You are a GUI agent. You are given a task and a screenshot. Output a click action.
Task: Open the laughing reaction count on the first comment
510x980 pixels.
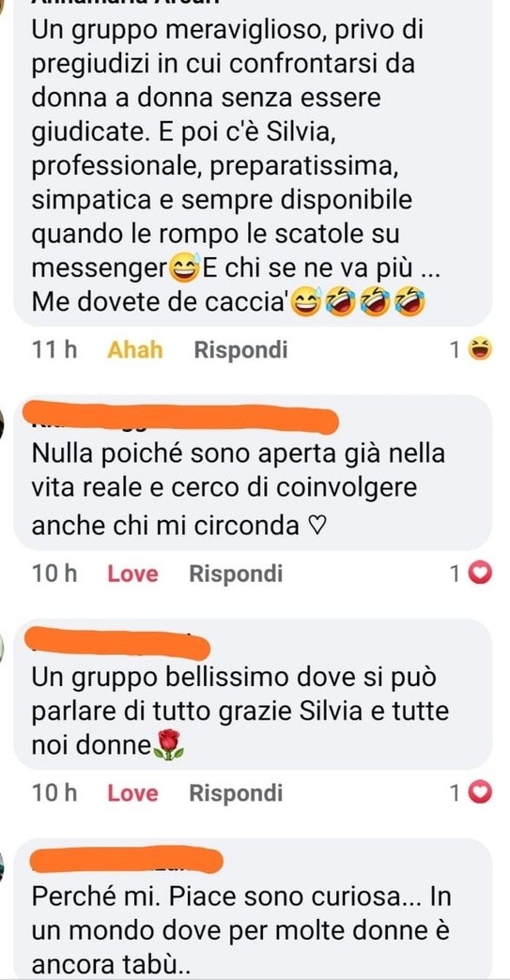pyautogui.click(x=471, y=350)
